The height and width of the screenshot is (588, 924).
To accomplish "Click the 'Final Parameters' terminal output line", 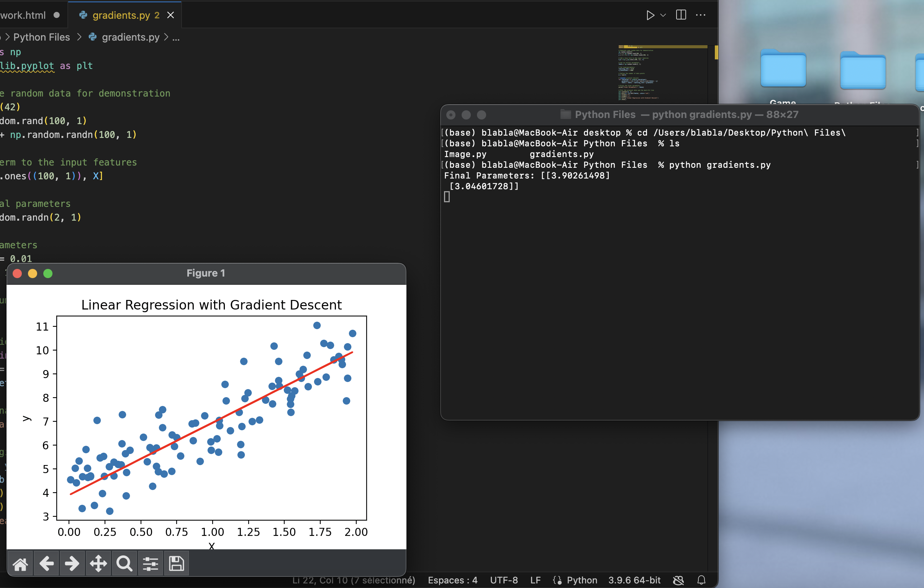I will point(527,176).
